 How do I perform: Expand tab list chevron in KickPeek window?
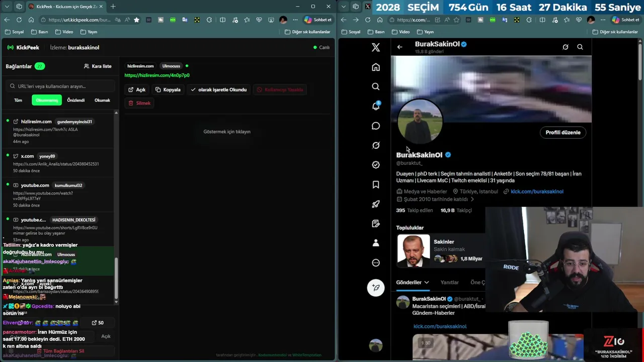(x=7, y=7)
